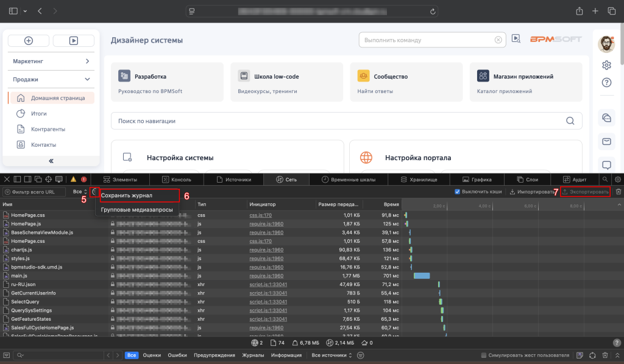Open the Магазин приложений card
The height and width of the screenshot is (364, 624).
click(526, 82)
